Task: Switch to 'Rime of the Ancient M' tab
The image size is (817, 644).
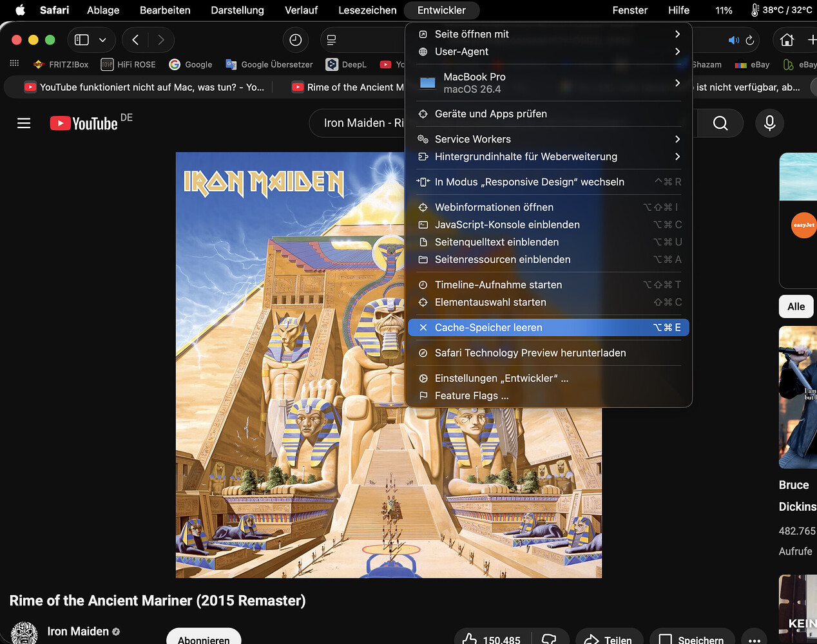Action: tap(348, 87)
